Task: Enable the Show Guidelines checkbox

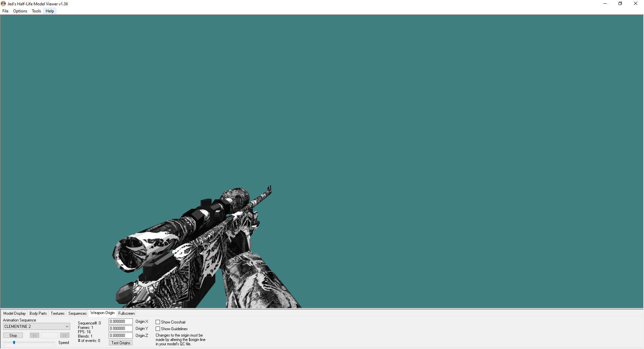Action: [x=158, y=329]
